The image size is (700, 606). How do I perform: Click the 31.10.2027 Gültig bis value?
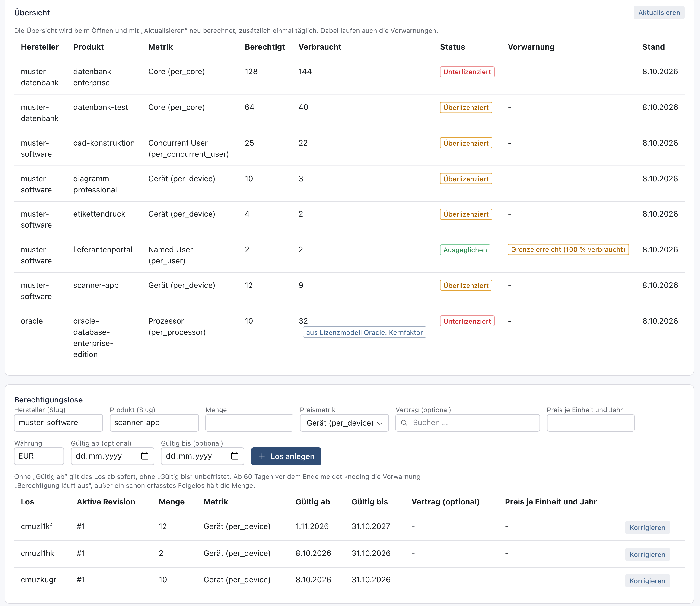[x=371, y=526]
